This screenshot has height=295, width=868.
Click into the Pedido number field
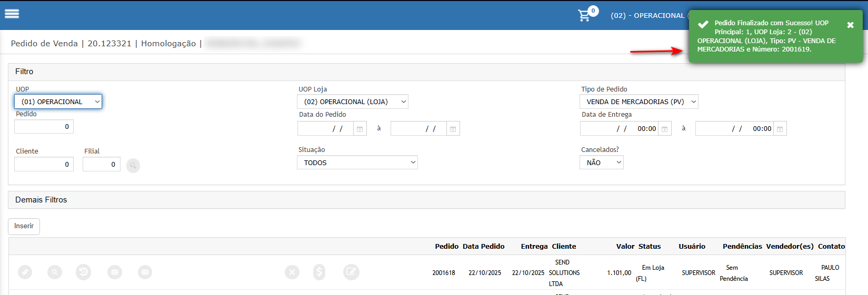click(44, 127)
